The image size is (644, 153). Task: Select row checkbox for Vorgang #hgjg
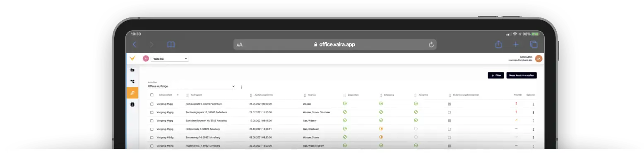pyautogui.click(x=152, y=104)
